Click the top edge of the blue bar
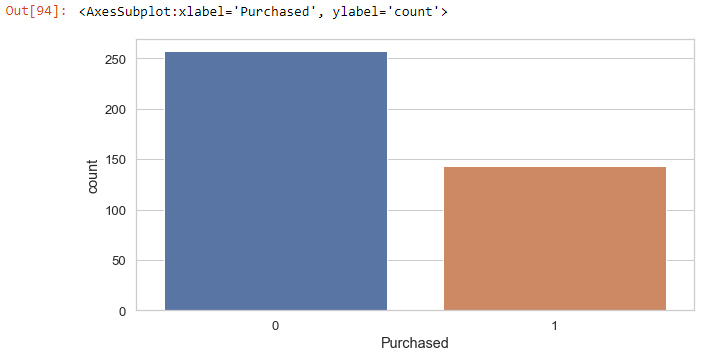This screenshot has width=710, height=361. point(276,53)
